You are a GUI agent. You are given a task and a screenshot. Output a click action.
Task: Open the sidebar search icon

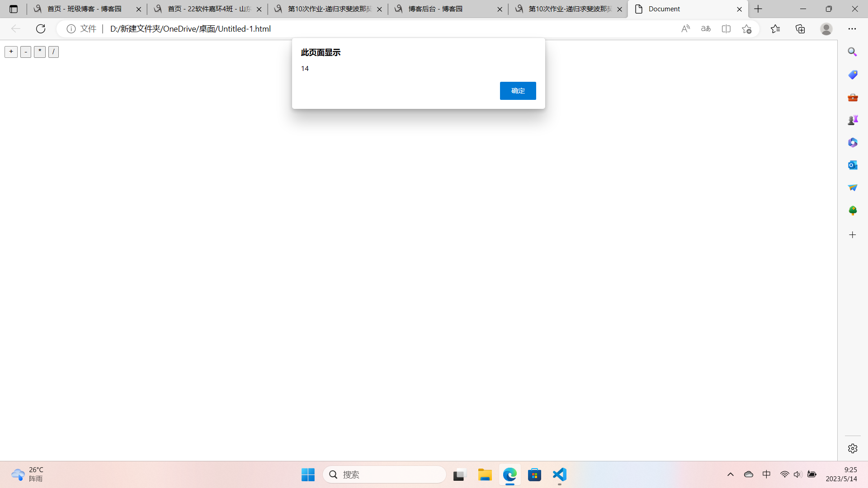(852, 52)
